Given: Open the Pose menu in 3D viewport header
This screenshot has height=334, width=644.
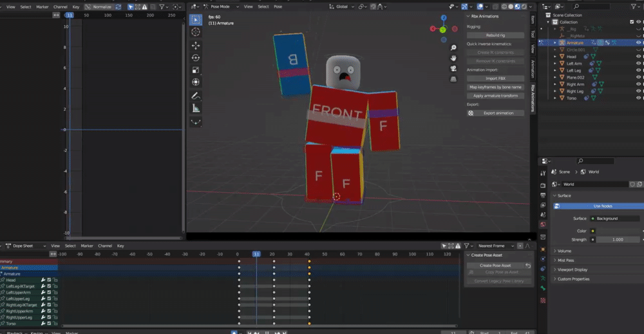Looking at the screenshot, I should tap(278, 6).
